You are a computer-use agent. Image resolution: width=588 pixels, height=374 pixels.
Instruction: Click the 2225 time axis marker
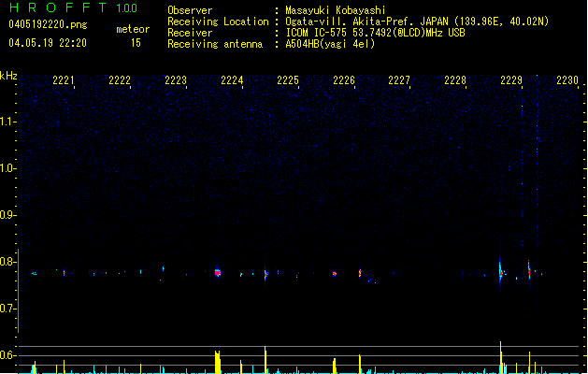[288, 80]
